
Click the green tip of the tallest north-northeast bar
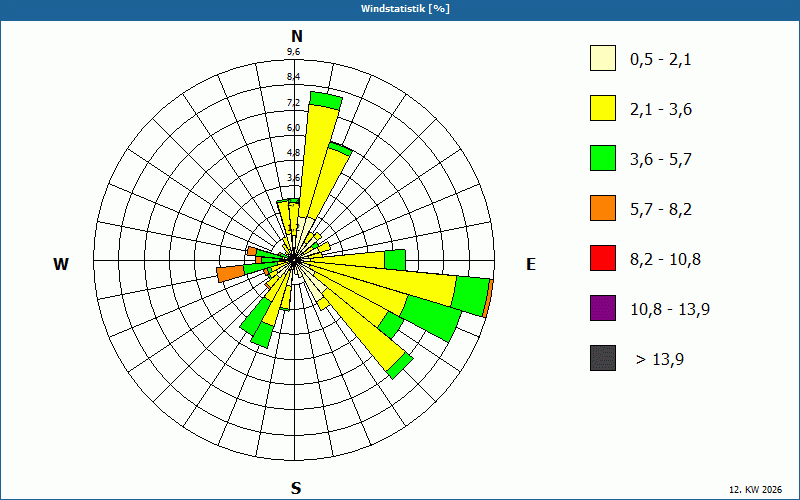[327, 101]
